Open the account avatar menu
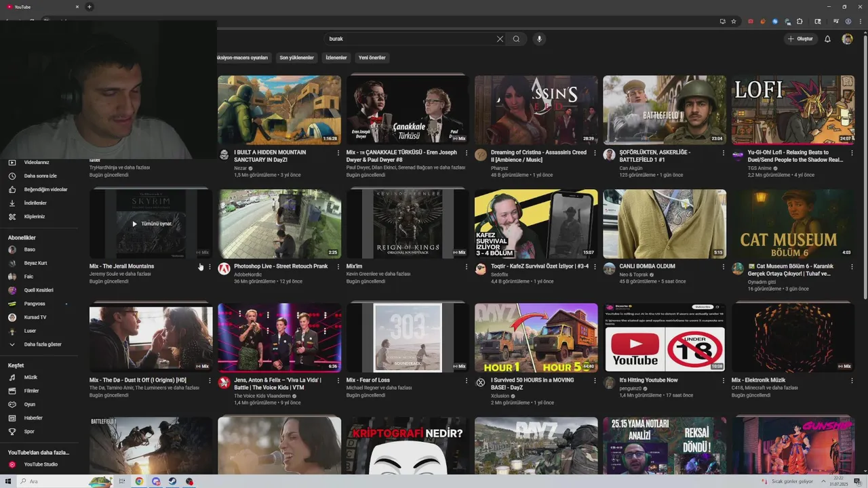The image size is (868, 488). tap(847, 39)
